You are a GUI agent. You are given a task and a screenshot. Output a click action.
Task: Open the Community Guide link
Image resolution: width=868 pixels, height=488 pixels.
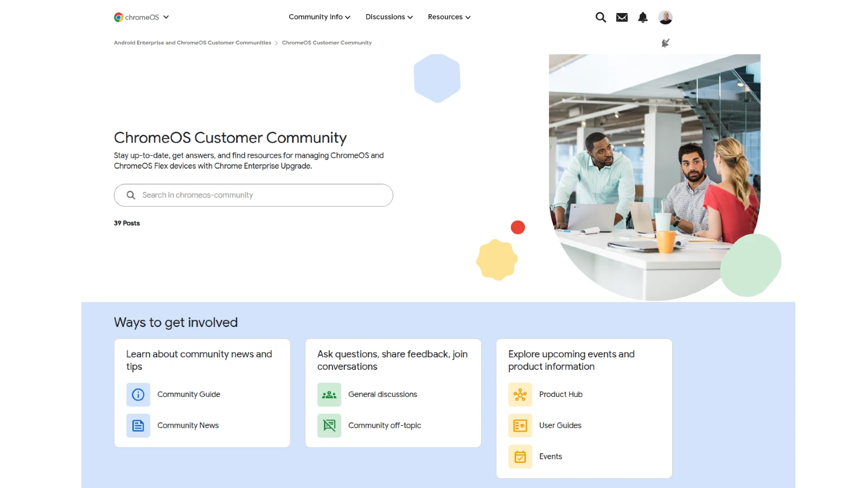[189, 395]
